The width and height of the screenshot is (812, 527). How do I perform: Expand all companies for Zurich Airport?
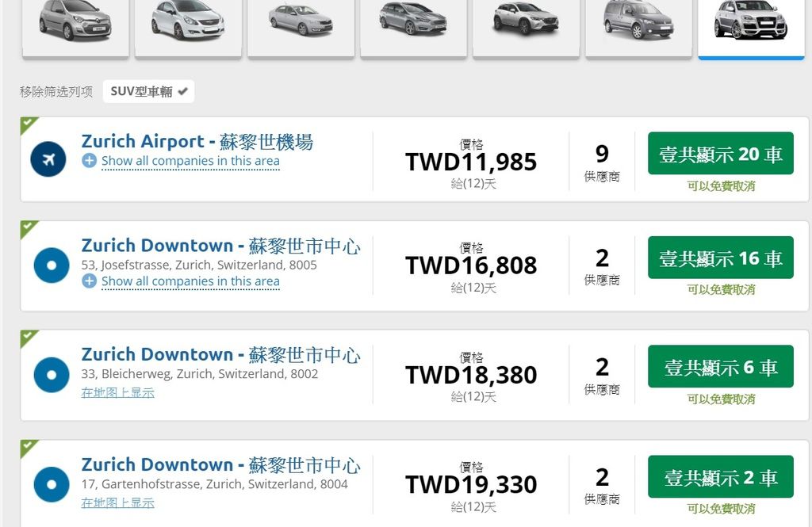190,161
